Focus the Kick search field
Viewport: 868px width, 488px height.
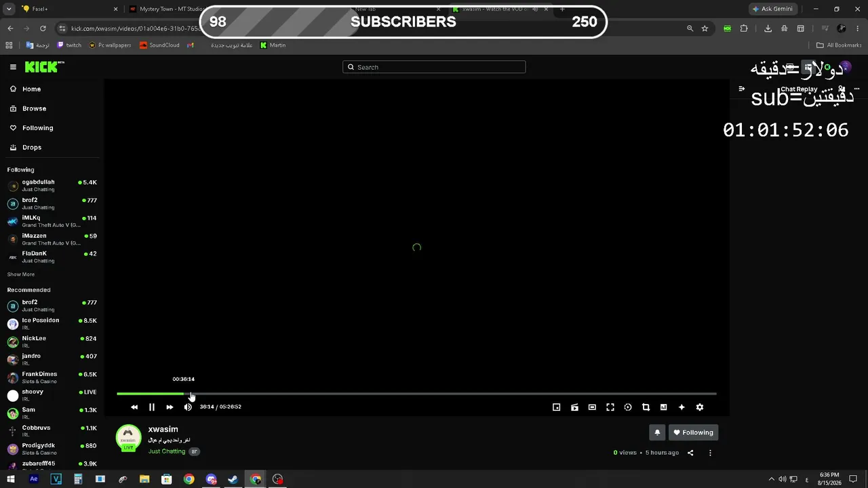pos(434,67)
